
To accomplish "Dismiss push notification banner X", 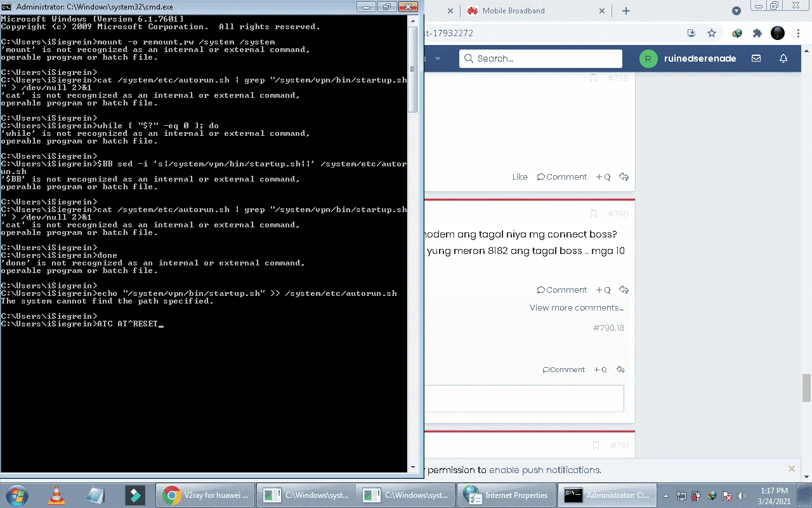I will click(x=791, y=469).
